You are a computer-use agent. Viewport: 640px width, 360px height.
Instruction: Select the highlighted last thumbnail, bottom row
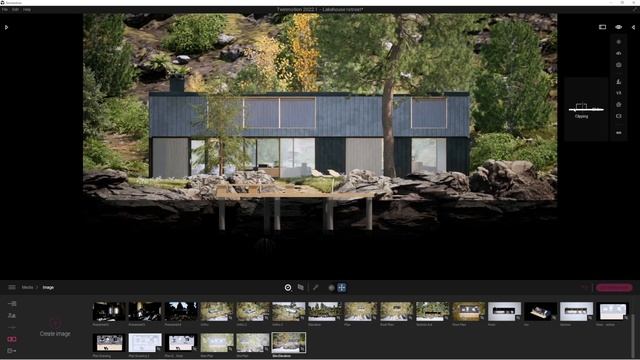coord(289,343)
